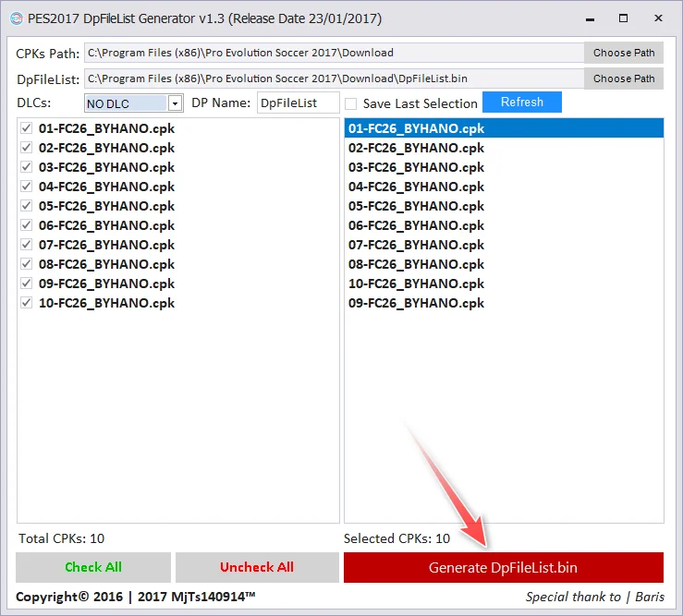Image resolution: width=683 pixels, height=616 pixels.
Task: Select 08-FC26_BYHANO.cpk in right list
Action: pyautogui.click(x=504, y=264)
